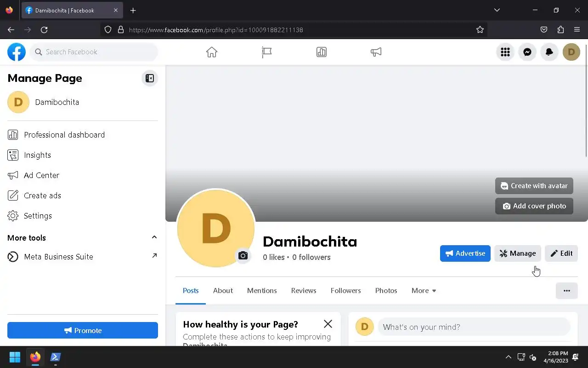Click the 0 followers text
Screen dimensions: 588x368
coord(311,257)
